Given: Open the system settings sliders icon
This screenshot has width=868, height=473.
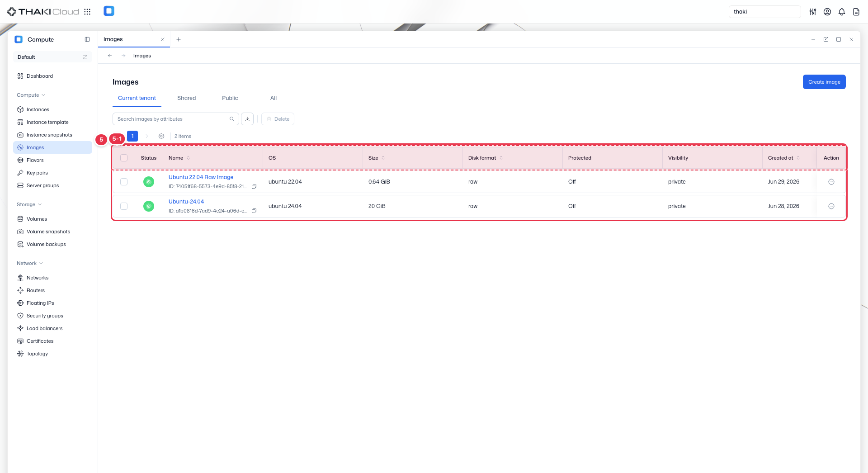Looking at the screenshot, I should (813, 12).
